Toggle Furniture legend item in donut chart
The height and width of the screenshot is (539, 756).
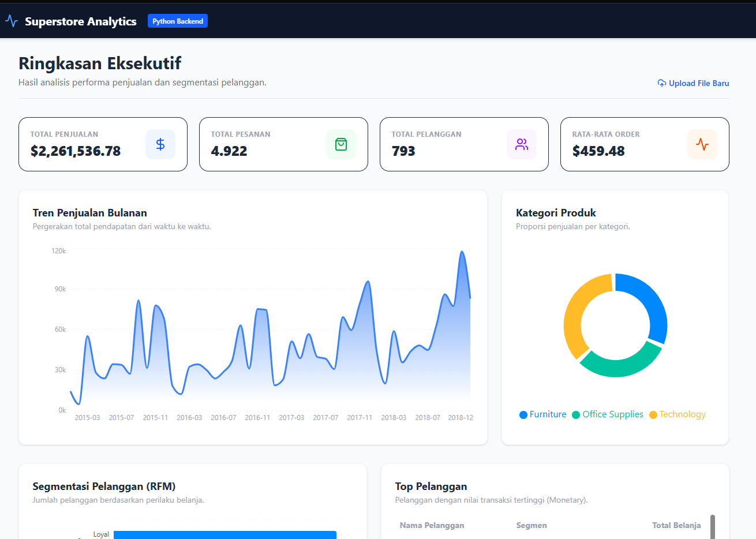pos(543,414)
